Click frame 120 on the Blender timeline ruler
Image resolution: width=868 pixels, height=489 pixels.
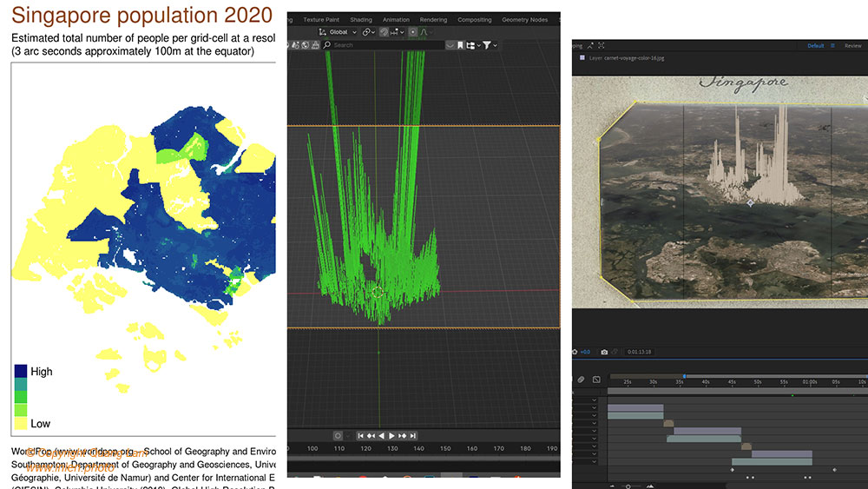(x=365, y=448)
